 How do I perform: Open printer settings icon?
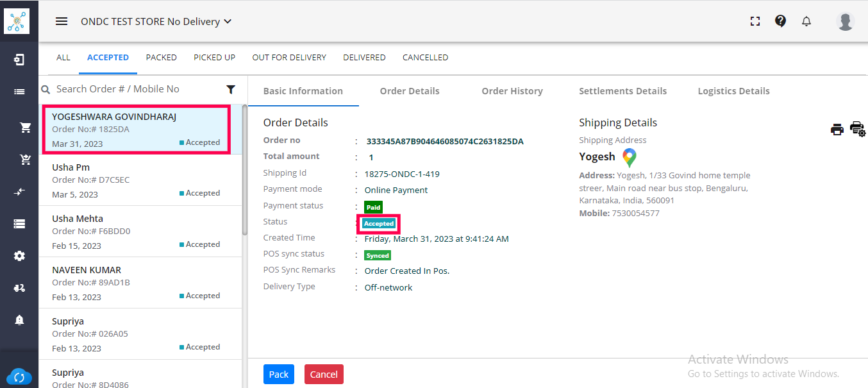click(858, 129)
